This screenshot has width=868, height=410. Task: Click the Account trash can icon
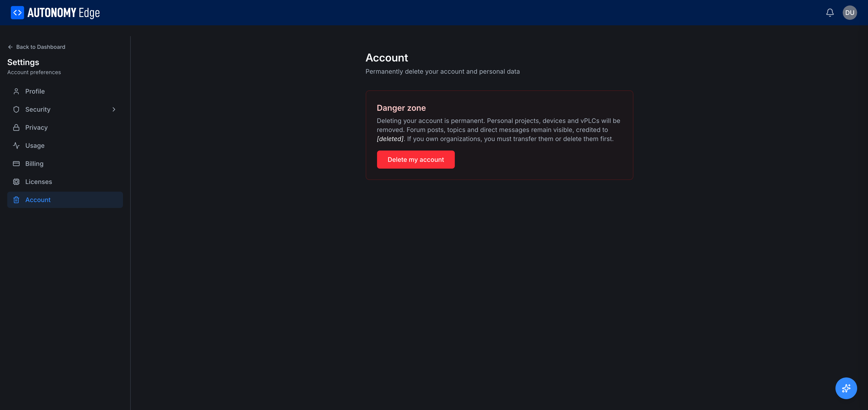(16, 200)
